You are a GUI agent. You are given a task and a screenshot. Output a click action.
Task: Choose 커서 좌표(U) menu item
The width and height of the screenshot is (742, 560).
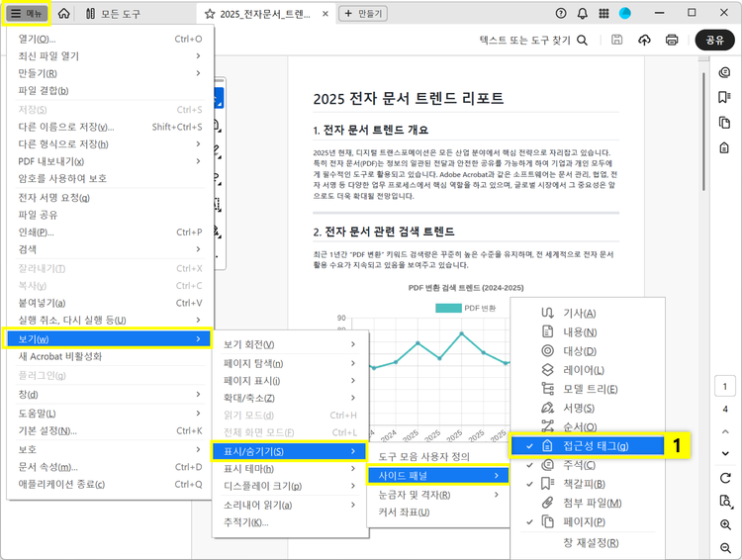[438, 513]
